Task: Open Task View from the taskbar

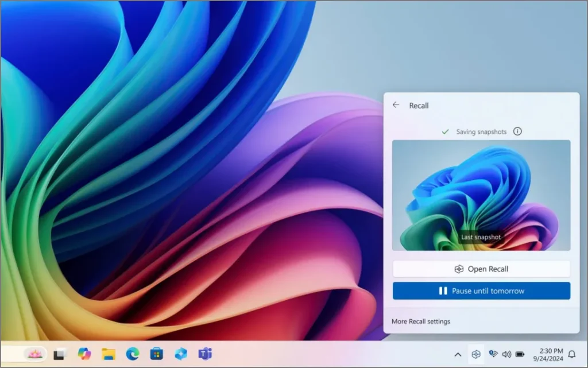Action: (x=60, y=354)
